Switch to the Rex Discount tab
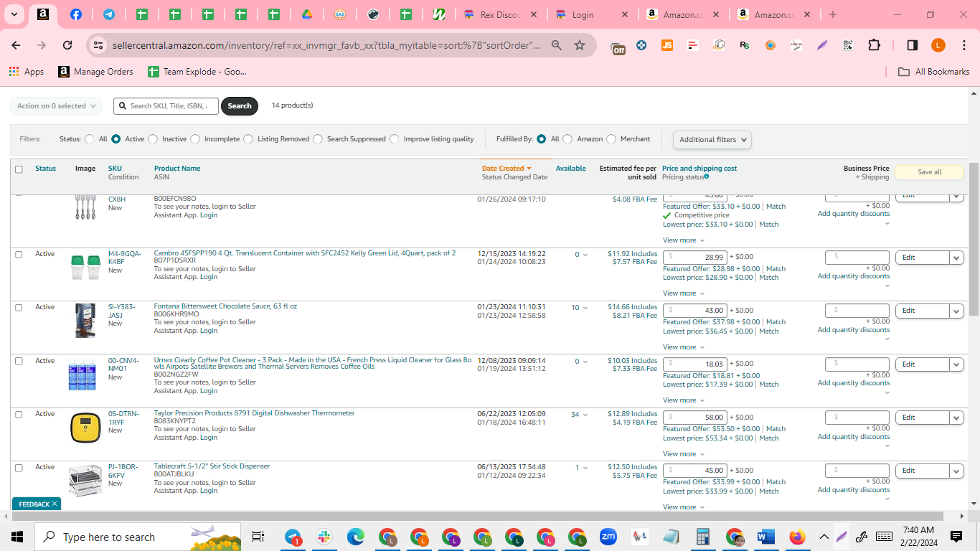Image resolution: width=980 pixels, height=551 pixels. point(499,14)
